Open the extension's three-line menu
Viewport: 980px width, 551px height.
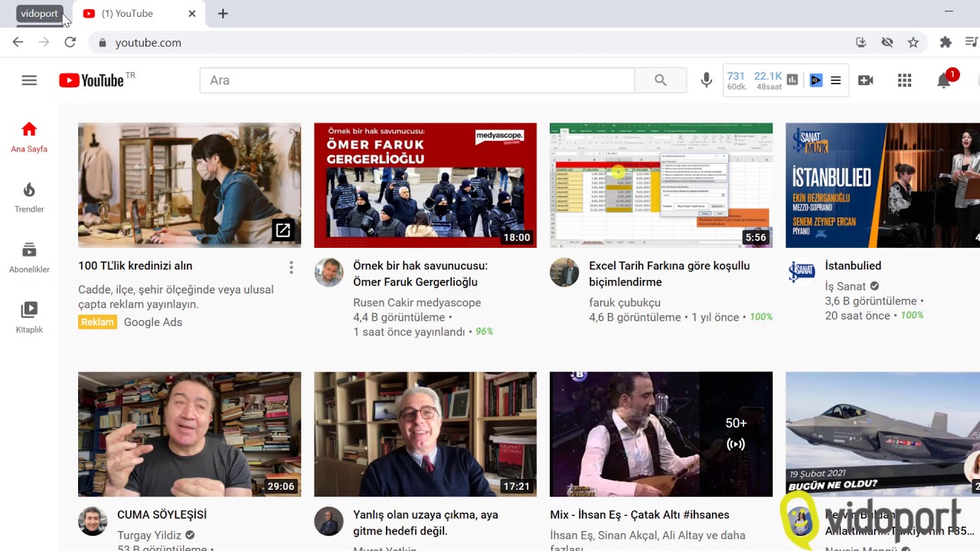click(835, 80)
